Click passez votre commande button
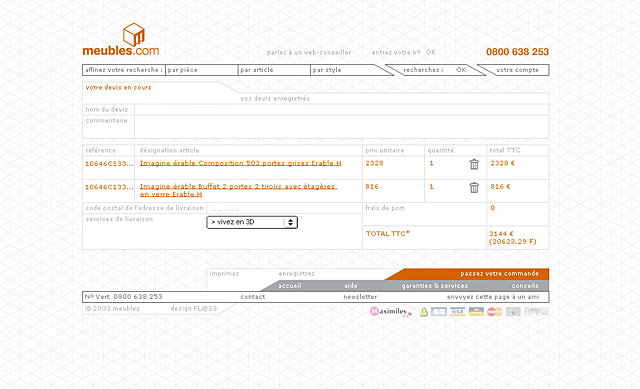 tap(499, 273)
